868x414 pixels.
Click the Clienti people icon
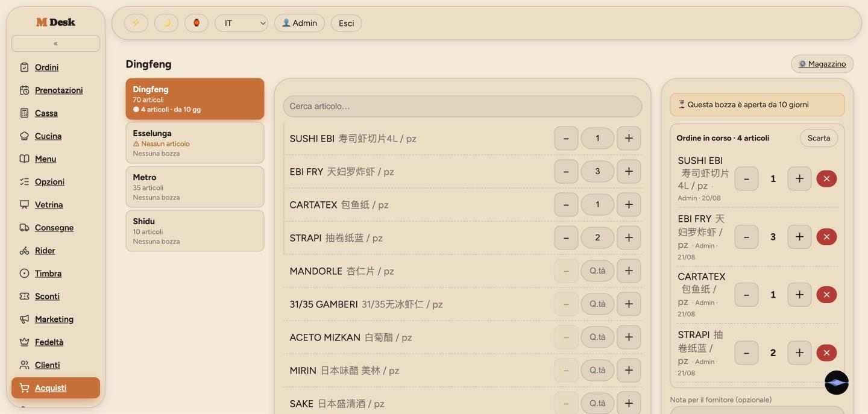[24, 365]
